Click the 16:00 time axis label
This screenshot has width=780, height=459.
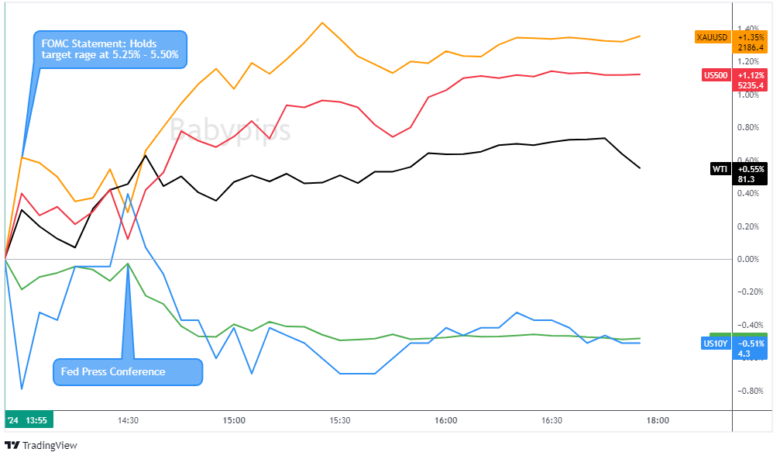pos(446,421)
